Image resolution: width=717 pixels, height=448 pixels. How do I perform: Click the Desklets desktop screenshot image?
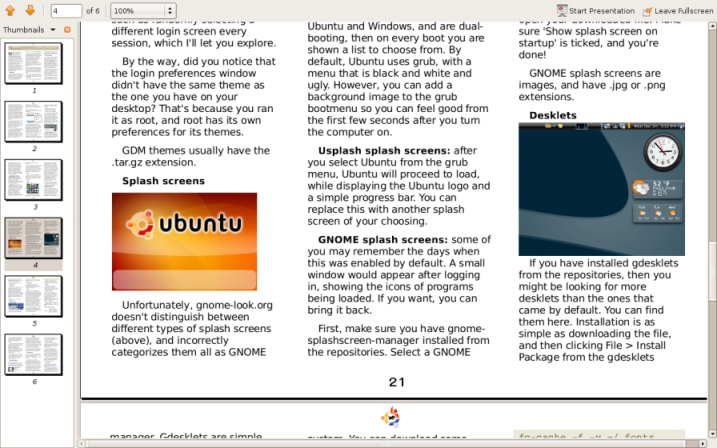(x=601, y=189)
